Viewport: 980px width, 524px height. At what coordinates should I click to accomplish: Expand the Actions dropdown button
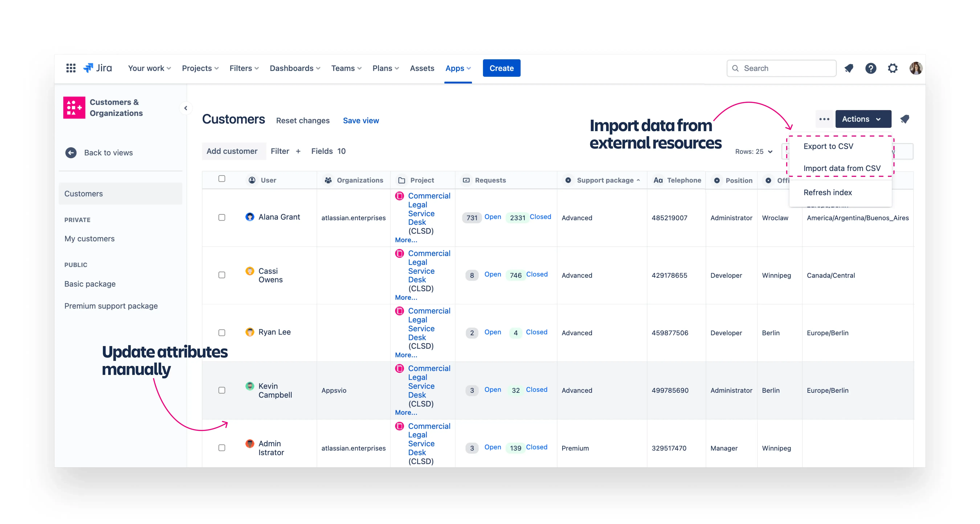point(862,119)
